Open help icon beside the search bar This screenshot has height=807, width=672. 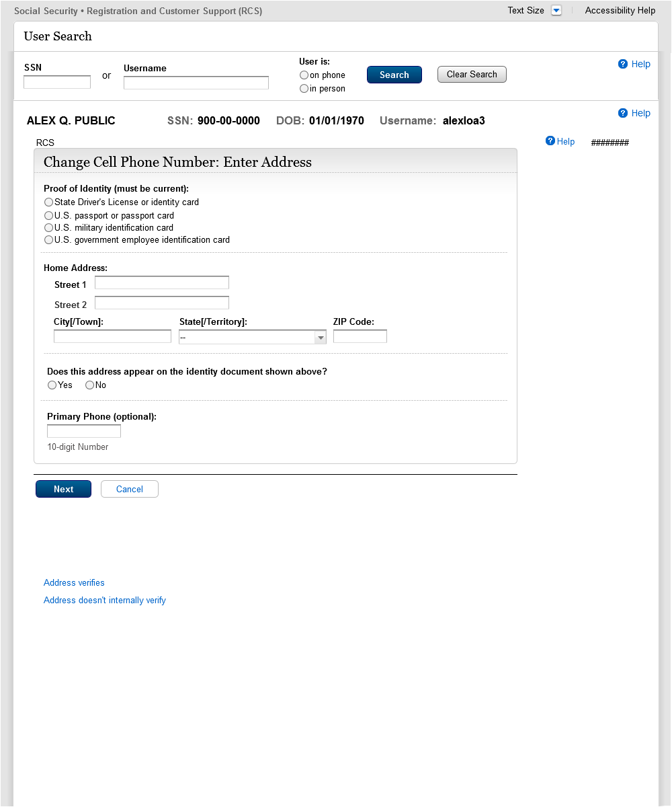pyautogui.click(x=623, y=64)
